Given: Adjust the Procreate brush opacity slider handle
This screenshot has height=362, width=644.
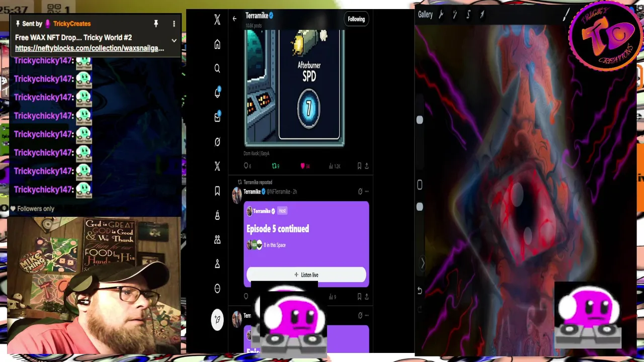Looking at the screenshot, I should point(420,207).
